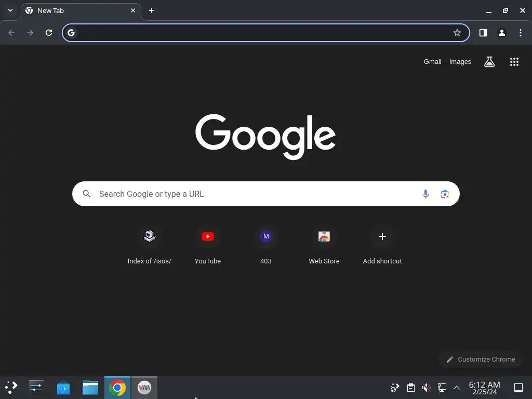Open the clipboard tray icon
532x399 pixels.
(410, 388)
